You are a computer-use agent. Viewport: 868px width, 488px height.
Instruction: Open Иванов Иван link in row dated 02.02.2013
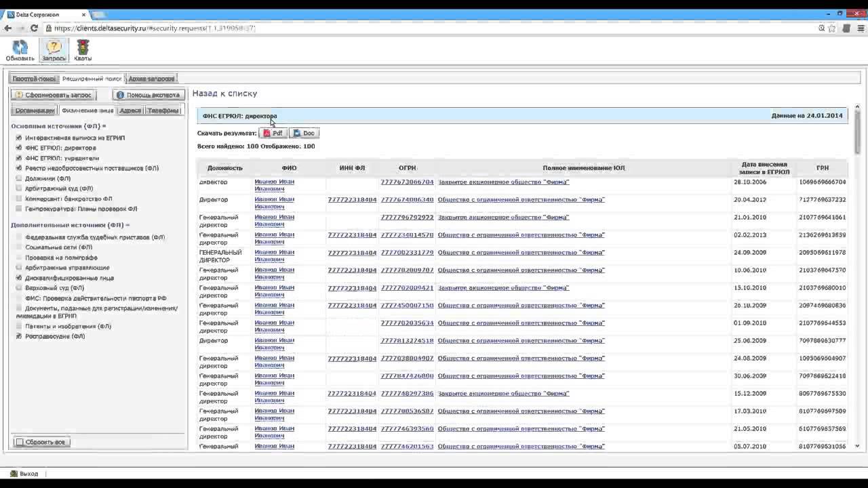(274, 239)
